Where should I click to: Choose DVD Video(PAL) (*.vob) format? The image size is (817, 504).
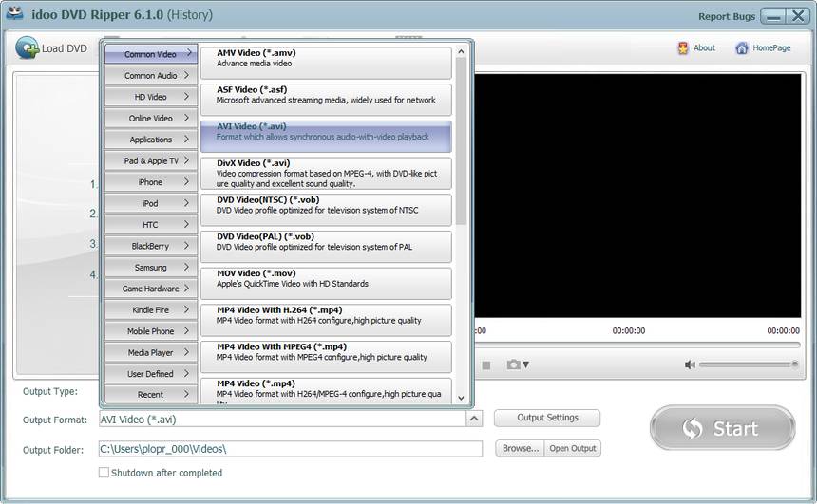(326, 247)
